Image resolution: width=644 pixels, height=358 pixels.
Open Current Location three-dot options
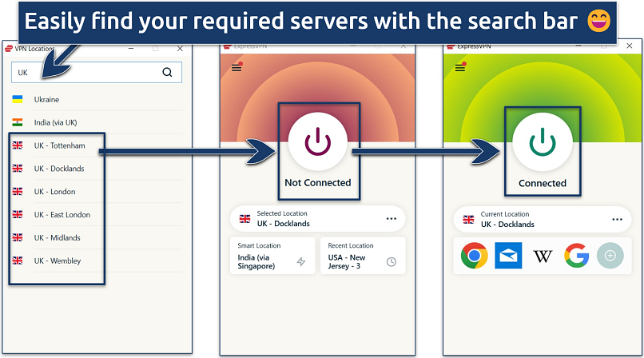(x=618, y=219)
